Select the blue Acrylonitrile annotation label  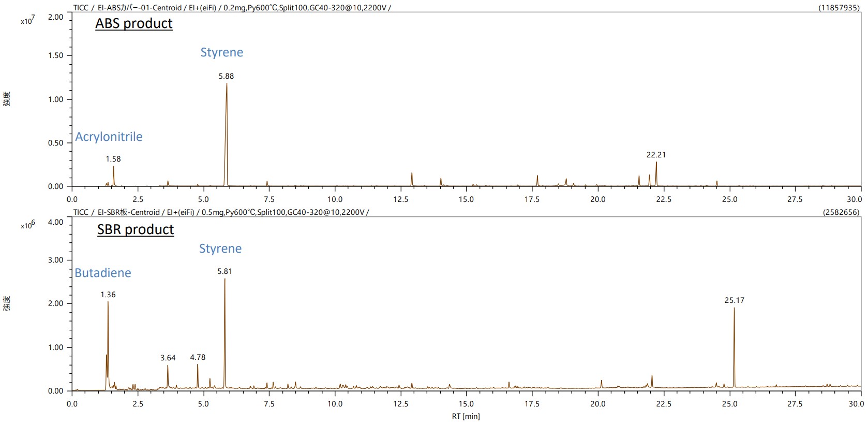pos(109,137)
